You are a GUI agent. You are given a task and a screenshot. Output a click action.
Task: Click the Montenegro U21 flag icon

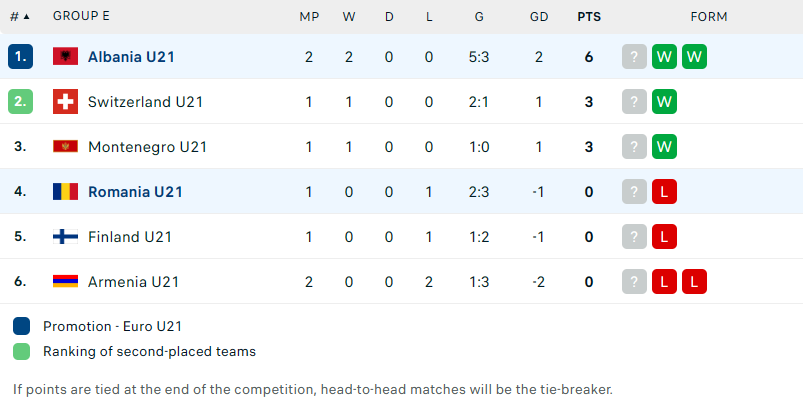pos(66,146)
